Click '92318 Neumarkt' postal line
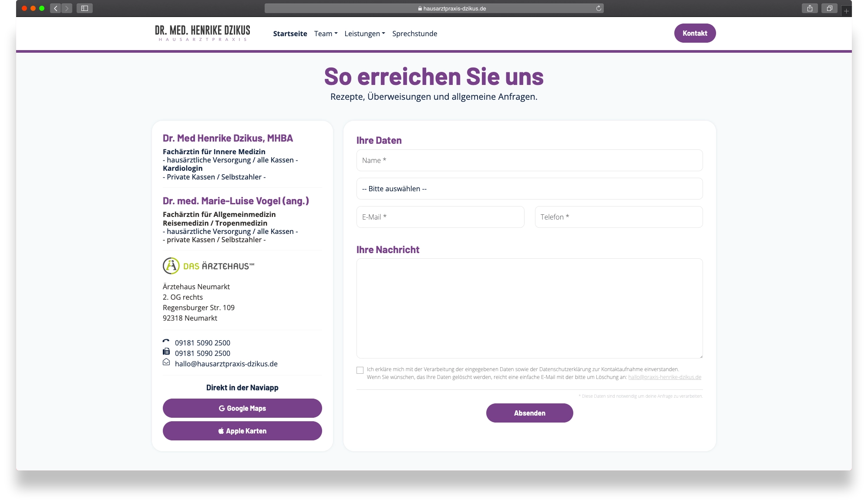This screenshot has height=504, width=868. 190,318
